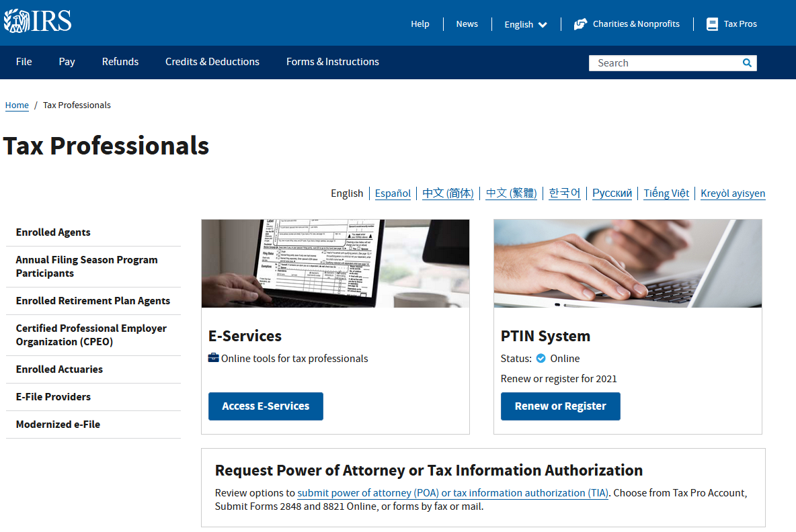Image resolution: width=796 pixels, height=532 pixels.
Task: Open the English language dropdown in header
Action: pos(518,24)
